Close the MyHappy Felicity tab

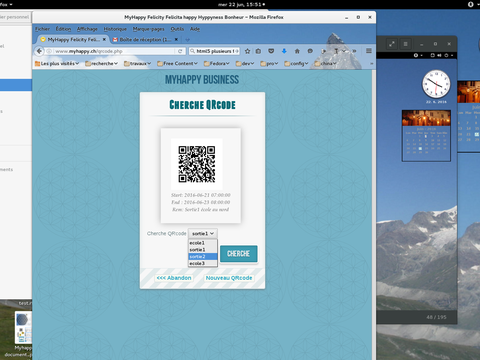104,39
